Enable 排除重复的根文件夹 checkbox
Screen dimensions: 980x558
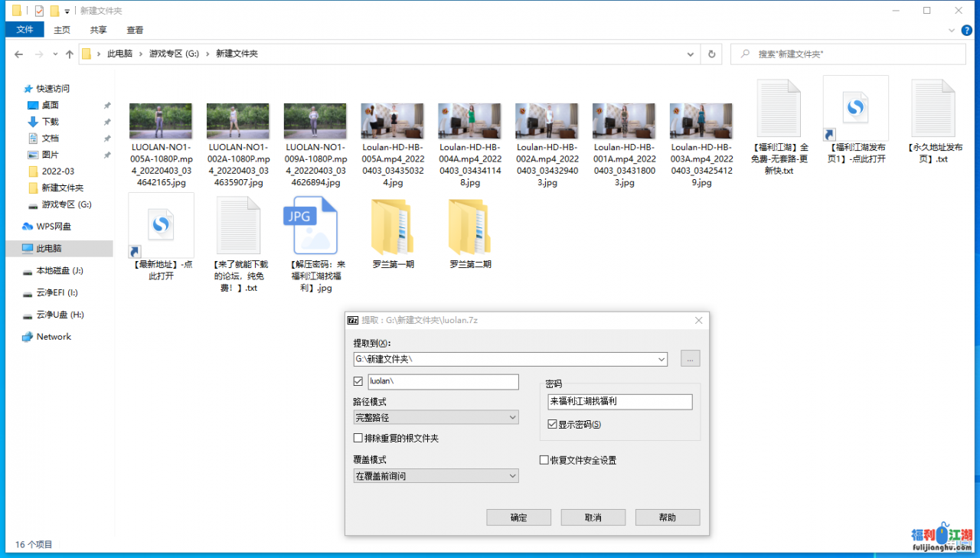click(358, 439)
